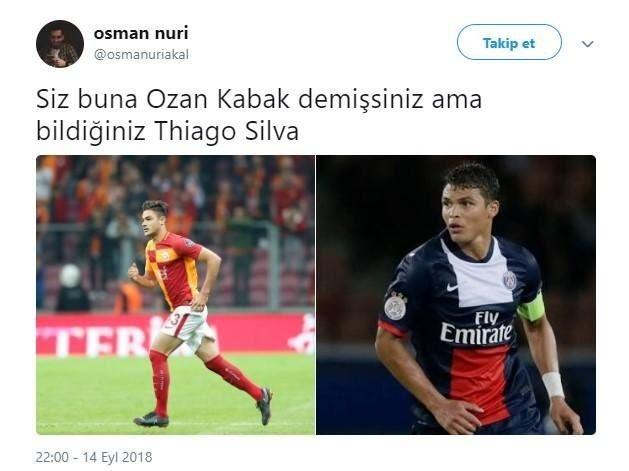The image size is (629, 471).
Task: Visit the @osmanuriakal handle link
Action: point(141,55)
